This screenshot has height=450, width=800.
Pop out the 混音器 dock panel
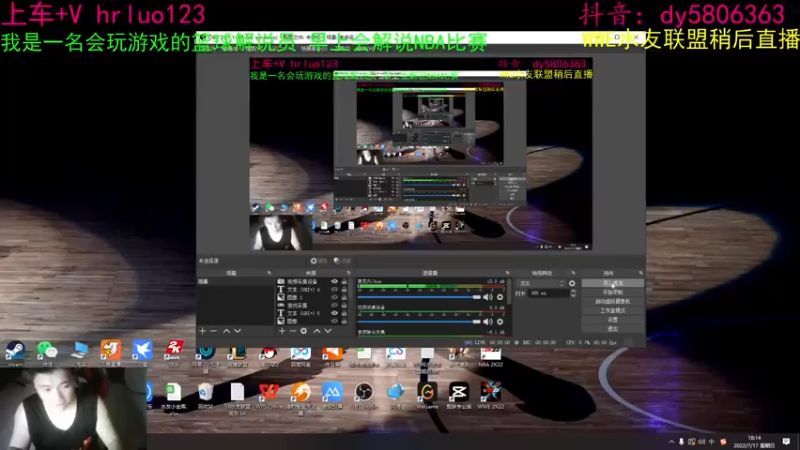point(507,273)
